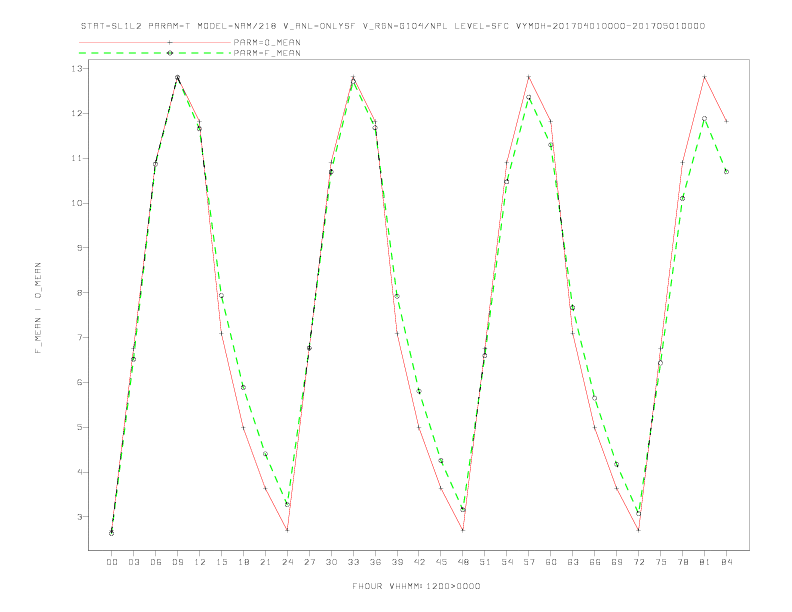Click x-axis forecast hour label 51
Viewport: 792px width, 612px height.
click(485, 562)
